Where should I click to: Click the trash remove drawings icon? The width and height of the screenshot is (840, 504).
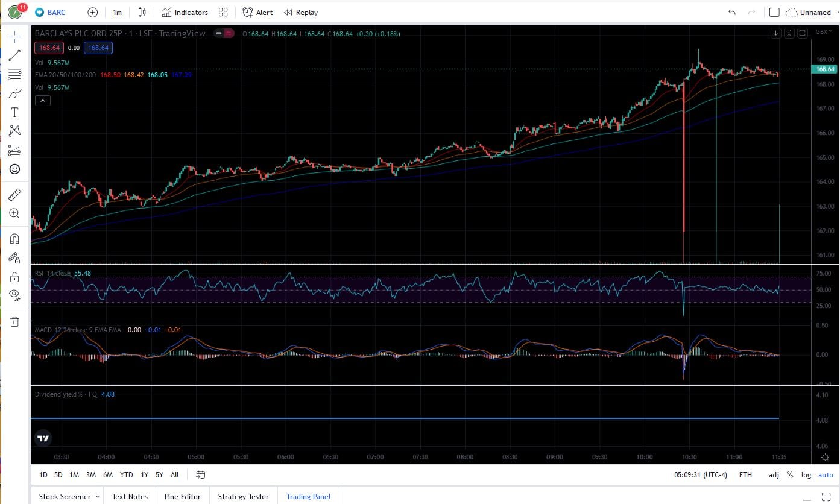15,321
